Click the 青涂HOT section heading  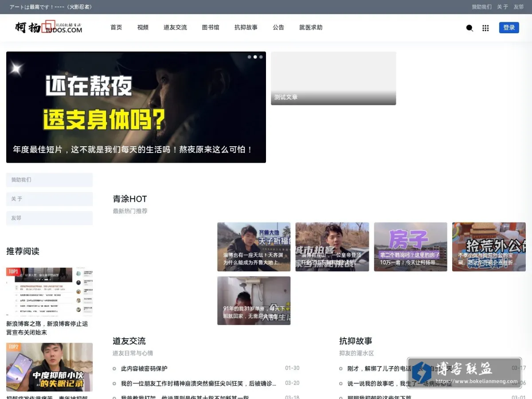coord(130,199)
